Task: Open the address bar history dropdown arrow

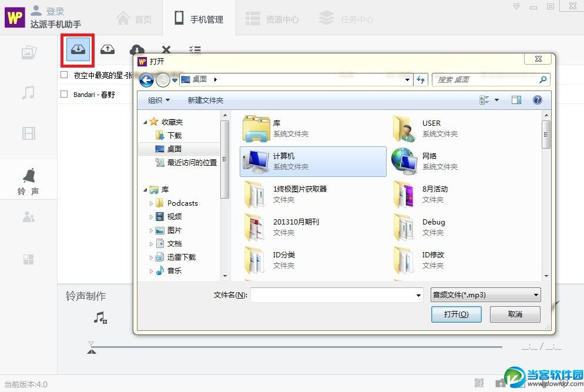Action: coord(408,80)
